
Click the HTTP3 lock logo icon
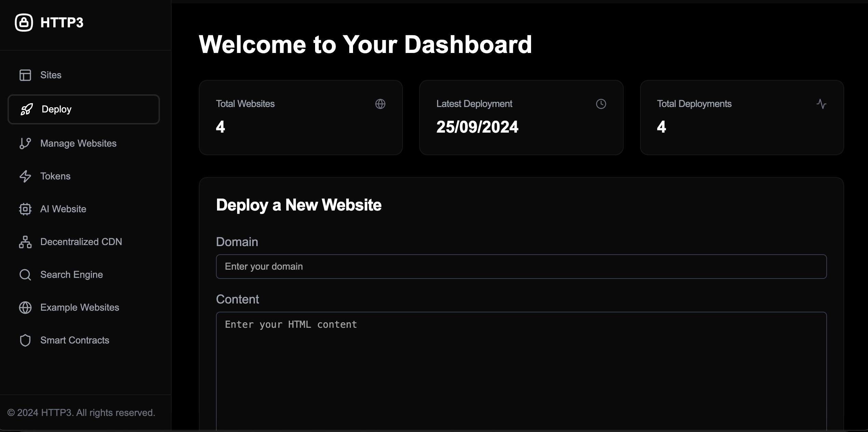(x=24, y=23)
